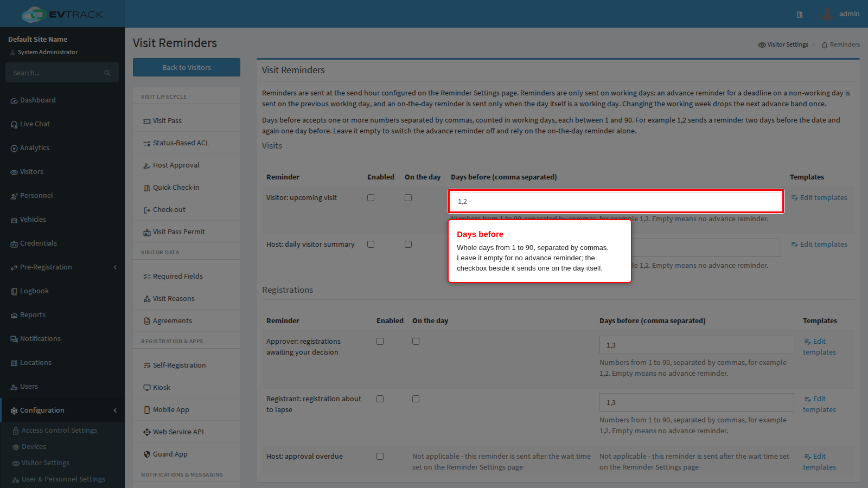Open Visitor Settings under Configuration
The height and width of the screenshot is (488, 868).
coord(46,463)
